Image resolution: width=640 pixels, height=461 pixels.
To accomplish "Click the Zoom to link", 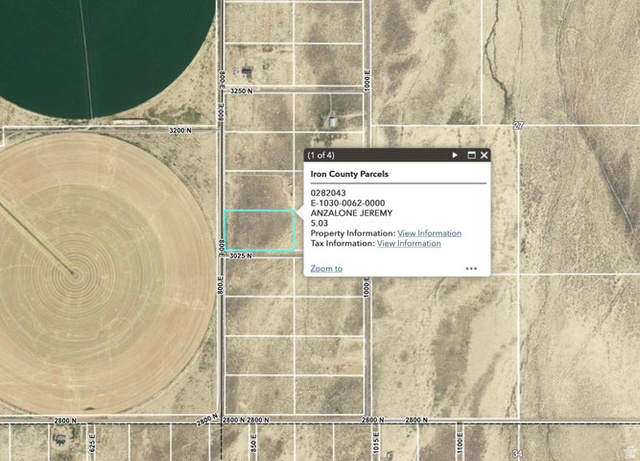I will click(x=326, y=268).
